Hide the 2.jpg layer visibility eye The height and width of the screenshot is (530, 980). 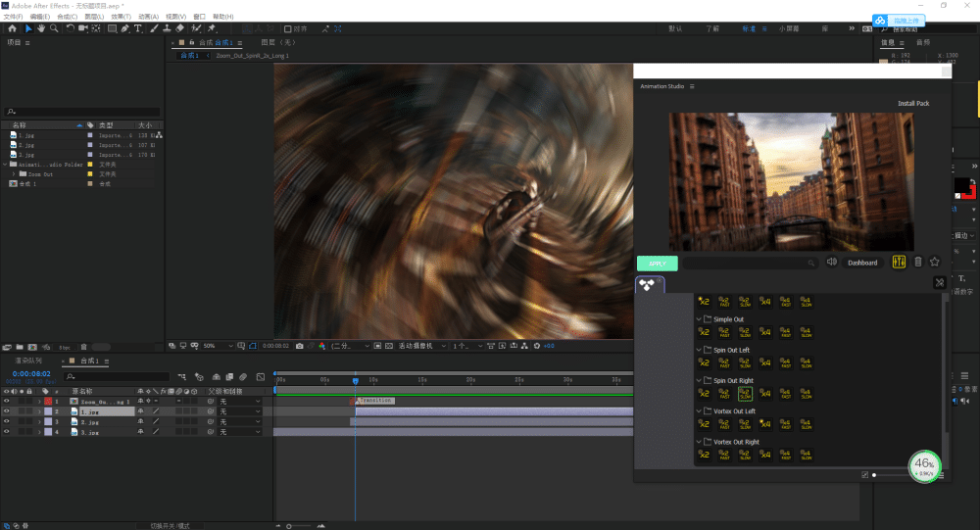[7, 422]
